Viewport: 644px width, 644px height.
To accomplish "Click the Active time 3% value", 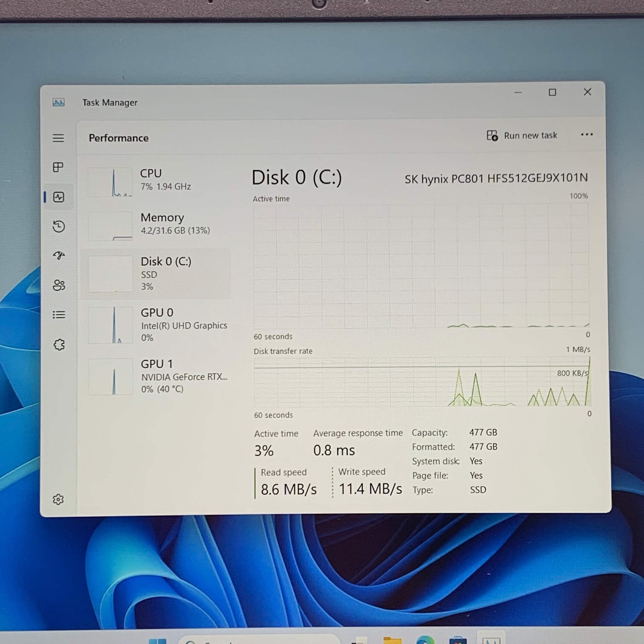I will click(264, 451).
